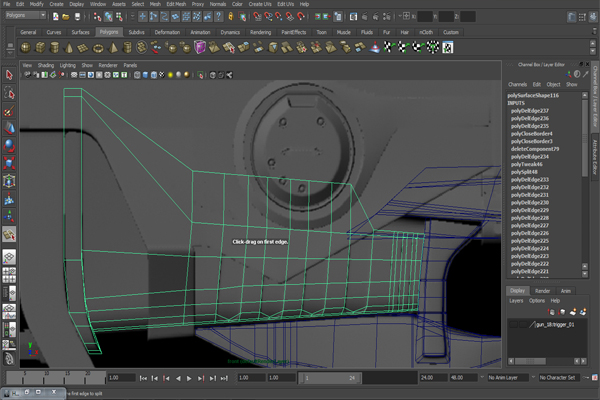This screenshot has height=400, width=600.
Task: Play animation forwards
Action: pyautogui.click(x=189, y=378)
